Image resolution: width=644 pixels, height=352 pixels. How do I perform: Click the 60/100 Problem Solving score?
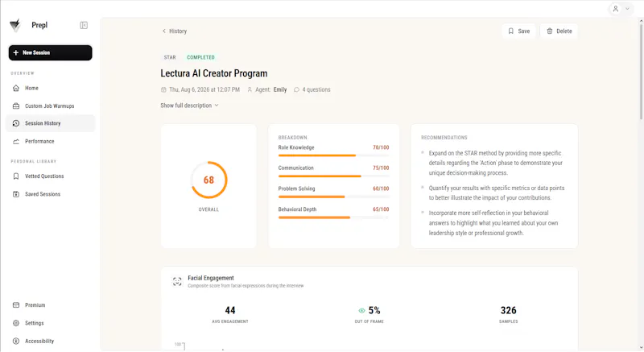[x=381, y=188]
